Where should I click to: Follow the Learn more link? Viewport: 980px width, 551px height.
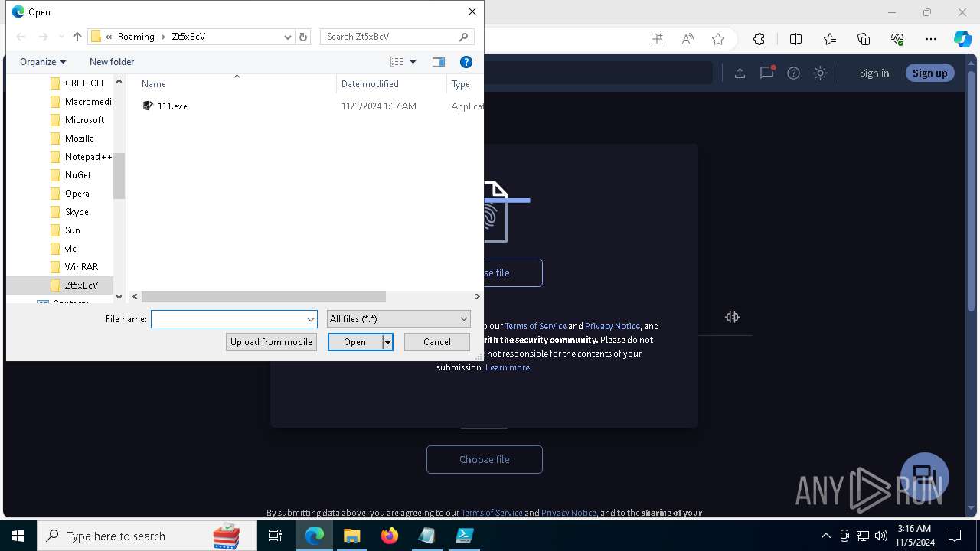(508, 367)
